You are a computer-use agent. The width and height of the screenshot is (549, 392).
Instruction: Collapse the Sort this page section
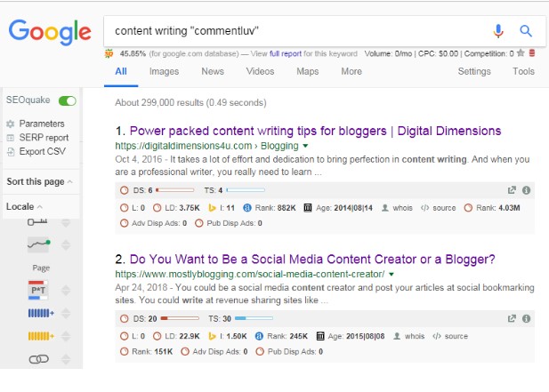(69, 182)
